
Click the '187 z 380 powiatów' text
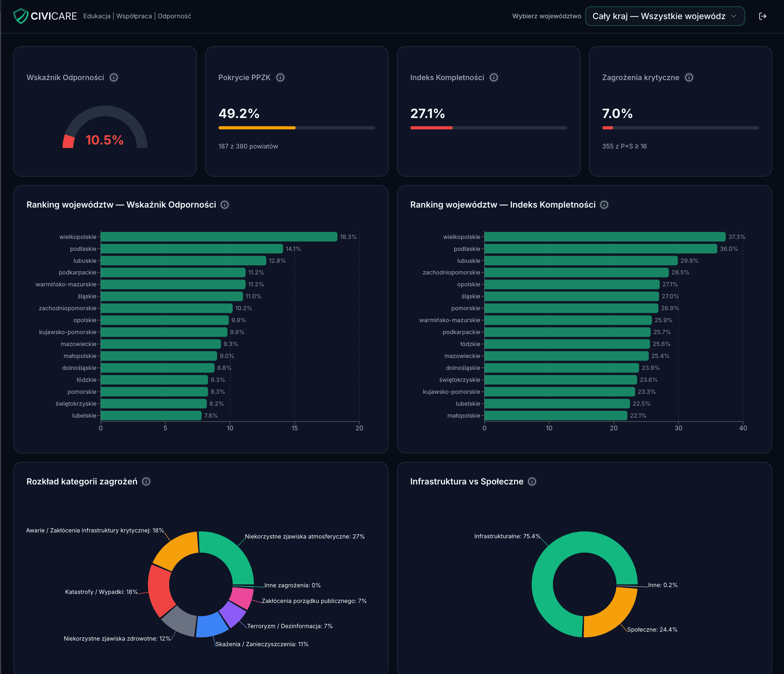coord(248,146)
